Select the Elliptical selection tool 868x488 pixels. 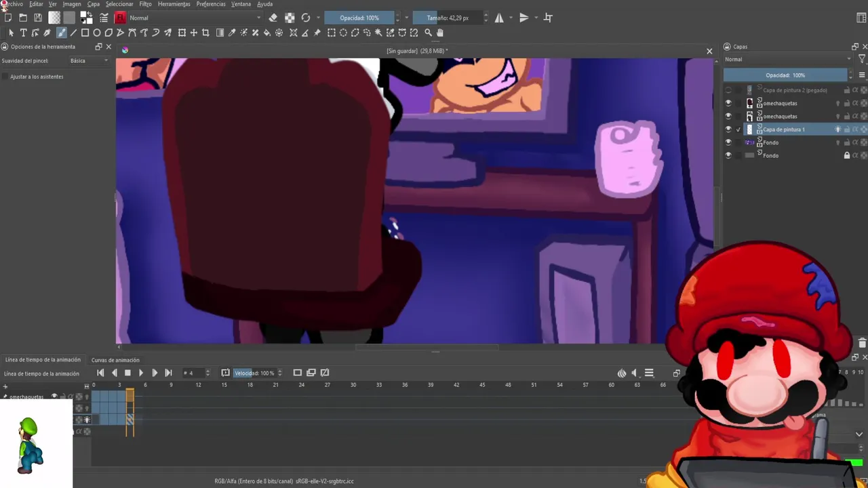(343, 33)
